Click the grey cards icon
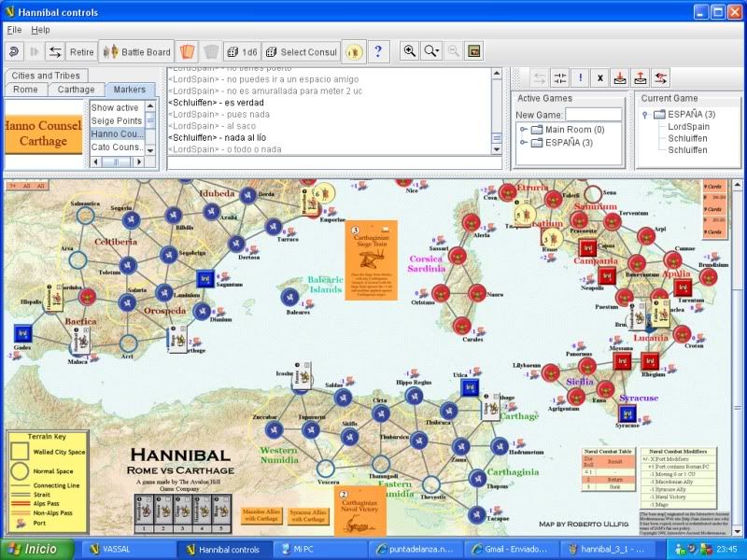Screen dimensions: 747x560 click(x=211, y=51)
